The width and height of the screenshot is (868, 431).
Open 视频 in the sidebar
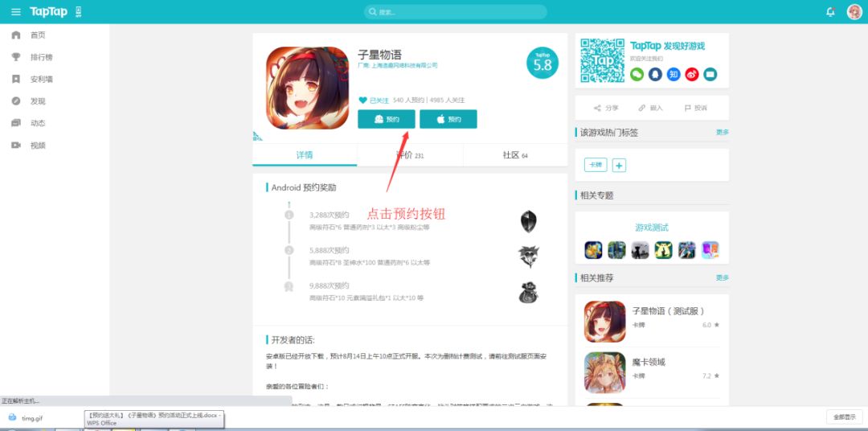click(x=38, y=146)
